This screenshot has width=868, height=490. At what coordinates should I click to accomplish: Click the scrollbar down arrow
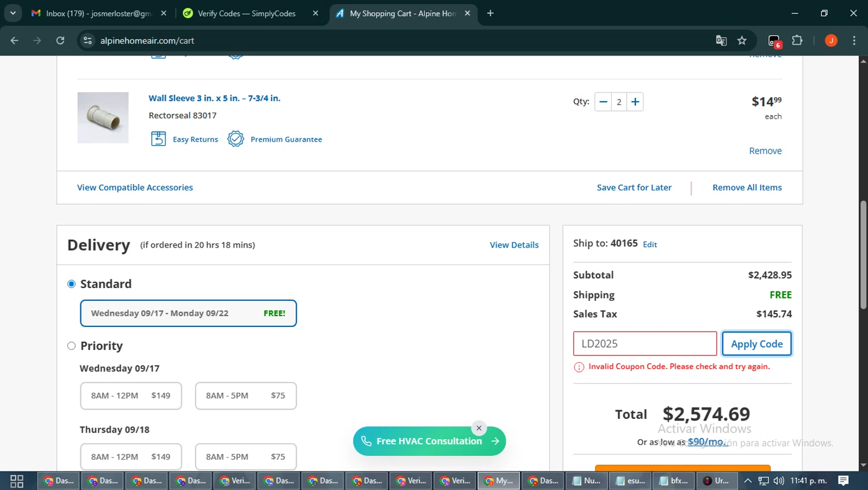pos(863,465)
